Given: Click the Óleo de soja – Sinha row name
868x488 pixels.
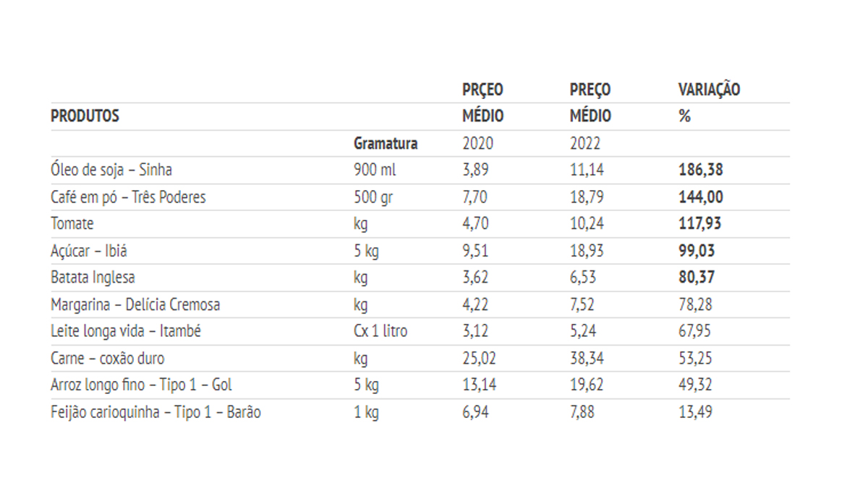Looking at the screenshot, I should click(x=111, y=170).
